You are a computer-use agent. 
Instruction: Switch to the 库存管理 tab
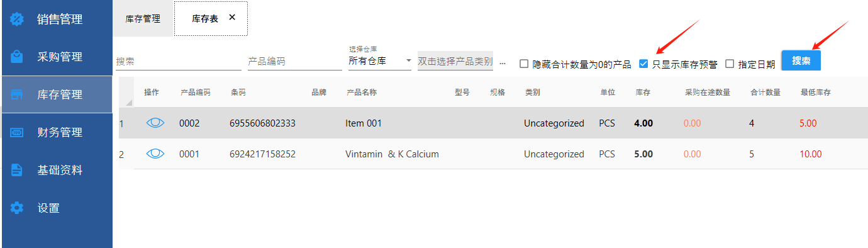[143, 19]
